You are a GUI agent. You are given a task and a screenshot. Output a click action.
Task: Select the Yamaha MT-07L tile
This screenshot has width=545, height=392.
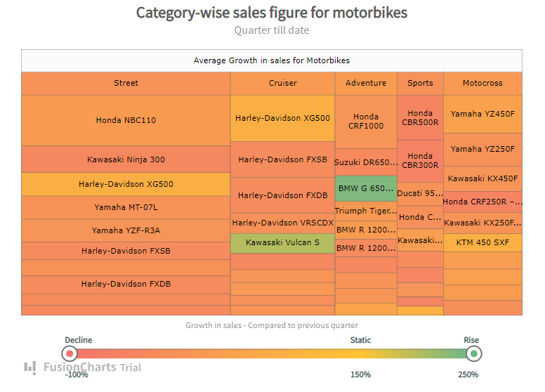click(126, 207)
